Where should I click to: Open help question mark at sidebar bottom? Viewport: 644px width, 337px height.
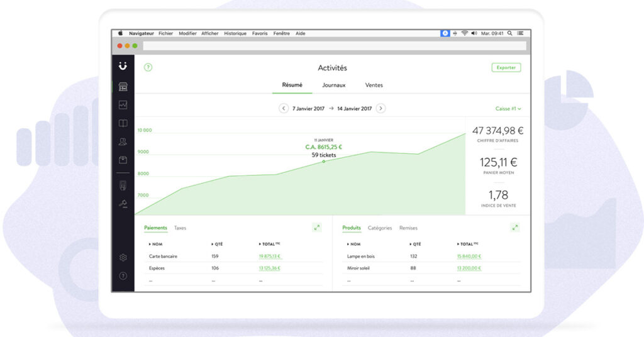click(123, 276)
